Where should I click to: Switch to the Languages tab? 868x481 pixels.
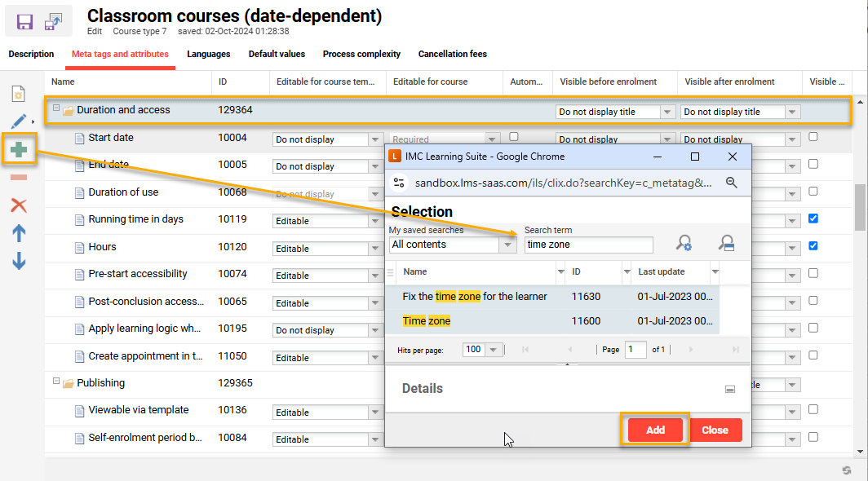coord(208,55)
